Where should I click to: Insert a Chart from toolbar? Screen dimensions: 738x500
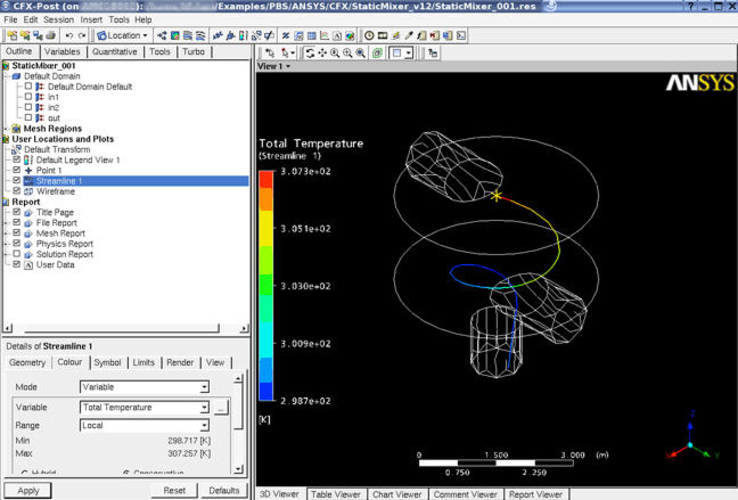click(324, 35)
